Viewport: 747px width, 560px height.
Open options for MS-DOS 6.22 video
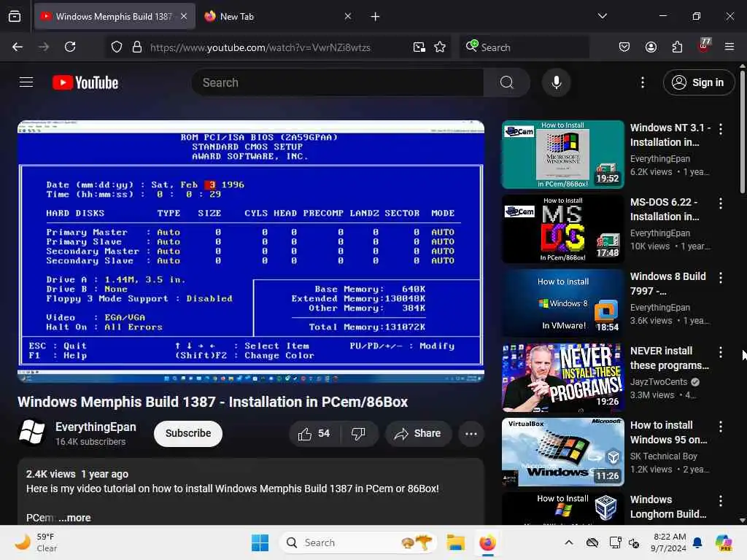(720, 203)
